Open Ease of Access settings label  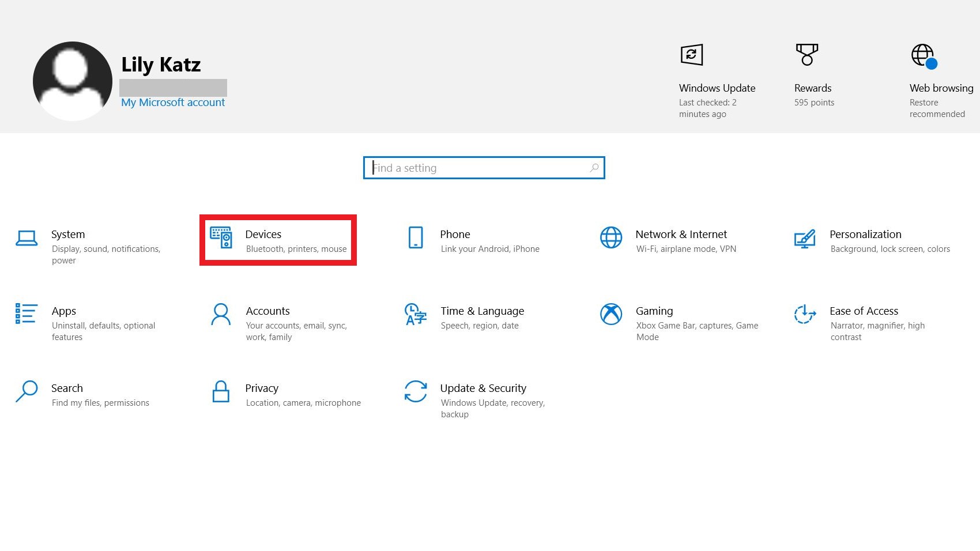tap(864, 311)
